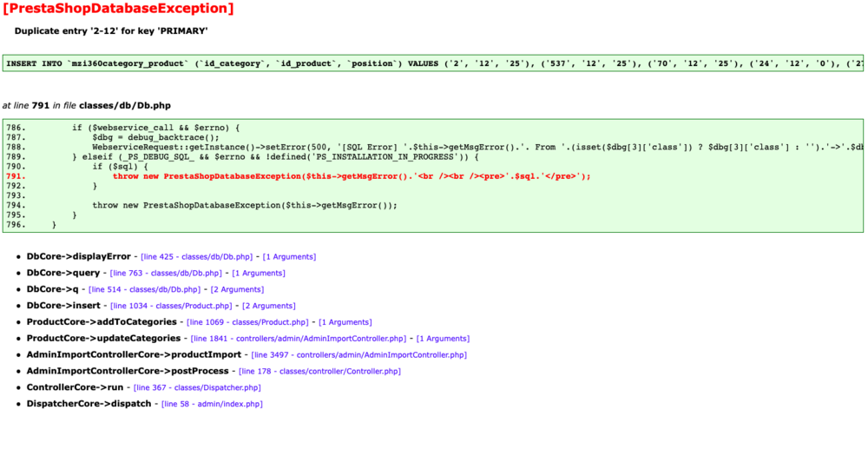868x469 pixels.
Task: Click the Duplicate entry '2-12' error message
Action: click(x=111, y=31)
